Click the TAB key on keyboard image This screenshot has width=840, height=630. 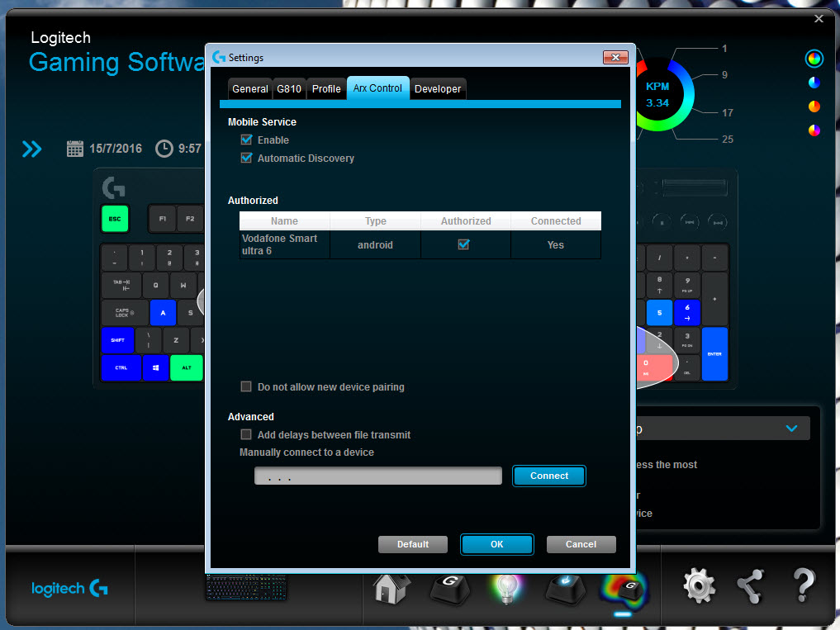click(121, 285)
